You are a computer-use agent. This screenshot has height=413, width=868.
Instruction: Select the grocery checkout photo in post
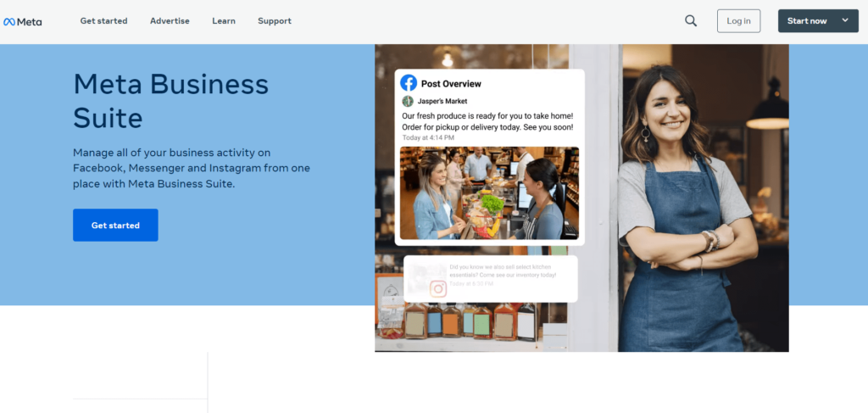(489, 193)
